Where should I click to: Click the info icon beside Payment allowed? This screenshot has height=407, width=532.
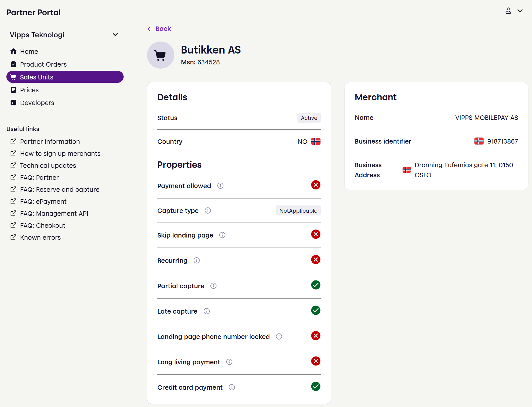coord(220,186)
